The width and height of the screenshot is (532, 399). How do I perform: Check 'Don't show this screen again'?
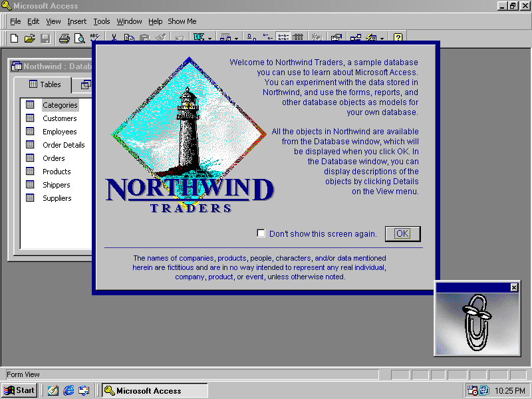click(261, 233)
